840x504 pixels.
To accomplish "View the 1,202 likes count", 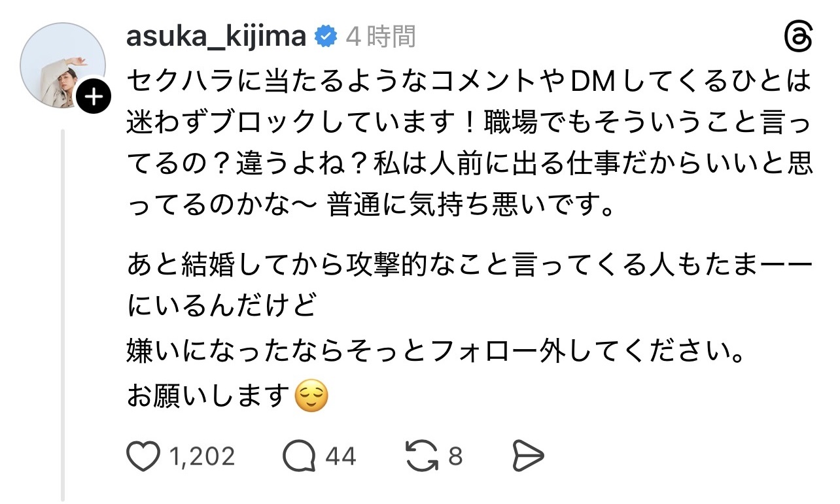I will pyautogui.click(x=201, y=456).
